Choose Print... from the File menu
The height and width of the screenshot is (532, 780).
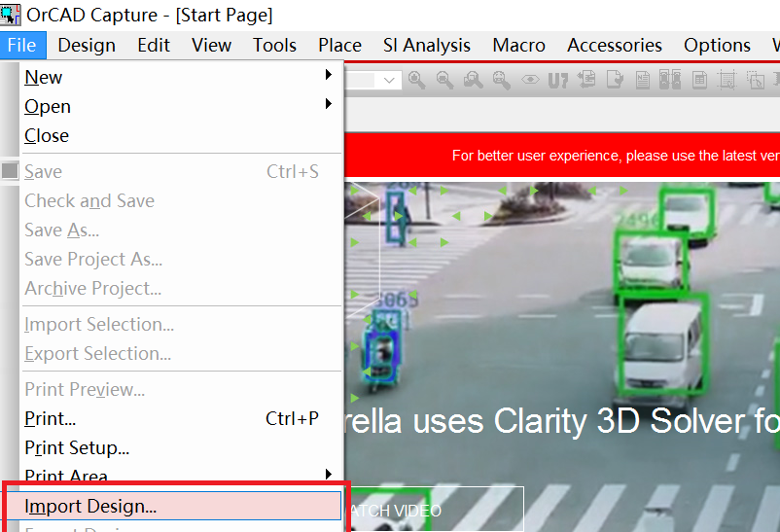tap(182, 418)
